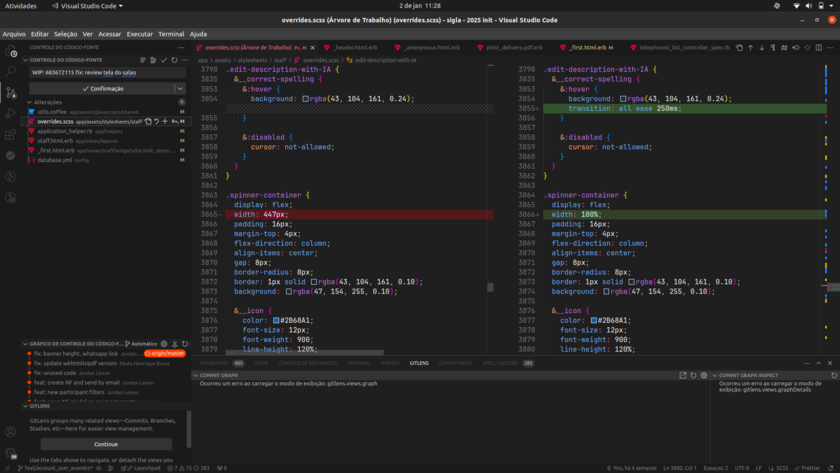Open Activities overview in Ubuntu top bar
This screenshot has width=840, height=473.
pyautogui.click(x=20, y=6)
